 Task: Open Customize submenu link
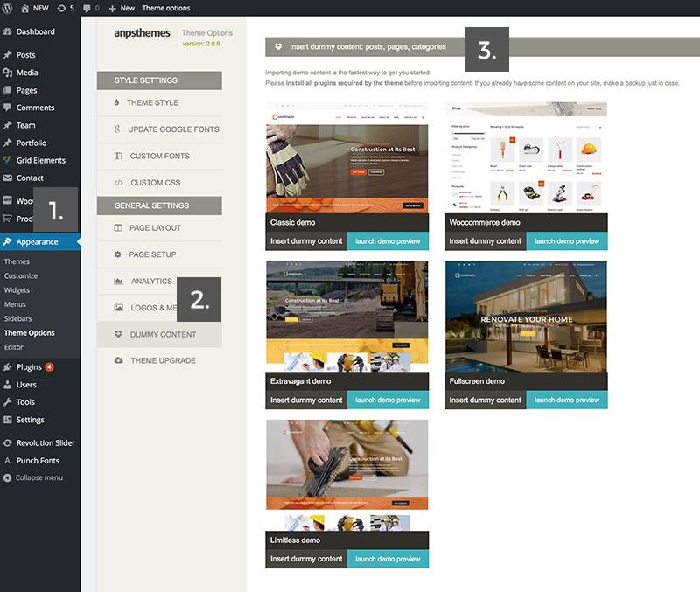21,275
